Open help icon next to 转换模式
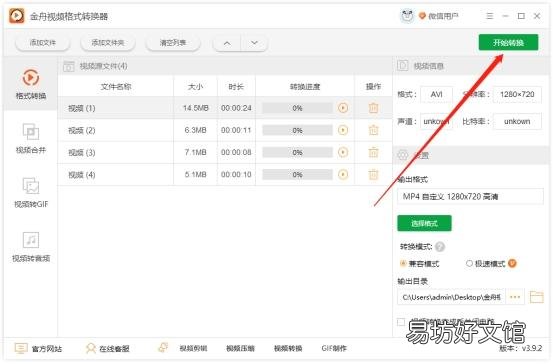The image size is (553, 364). (x=440, y=247)
